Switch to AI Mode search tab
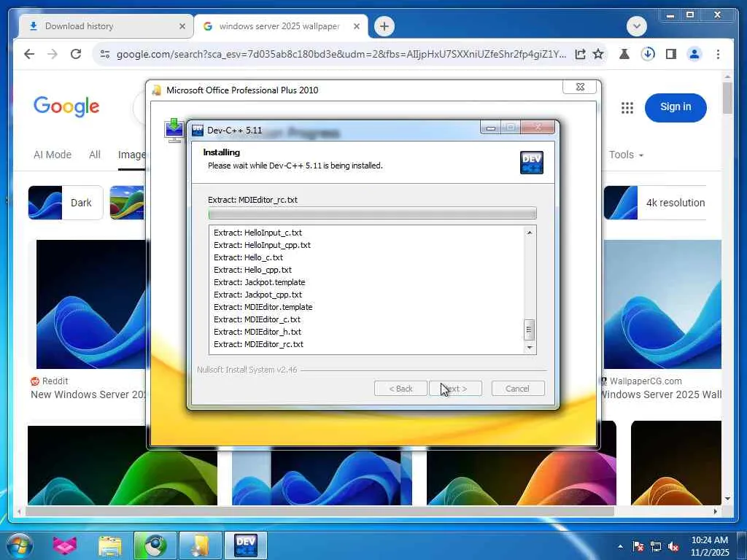 (x=53, y=155)
